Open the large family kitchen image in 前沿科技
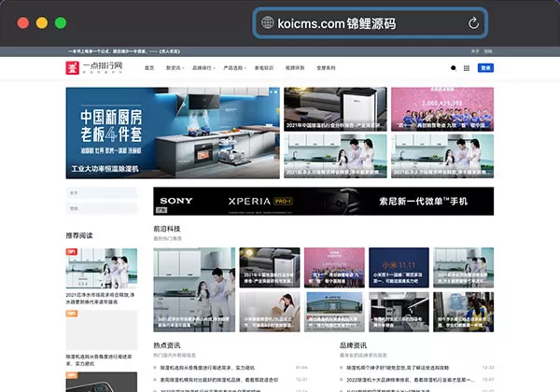The image size is (560, 392). [x=194, y=289]
